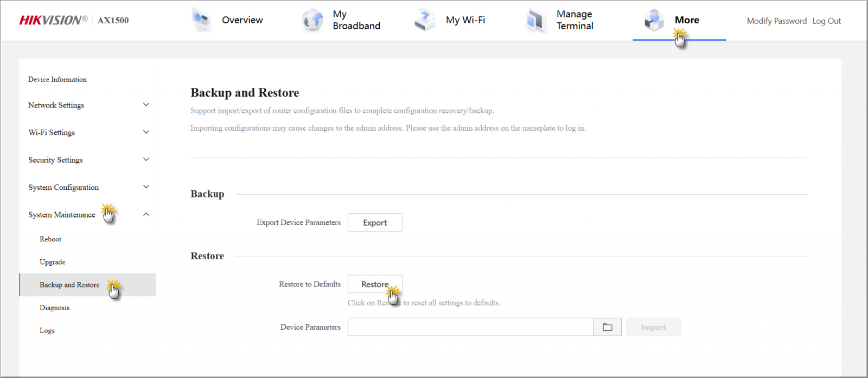Image resolution: width=868 pixels, height=378 pixels.
Task: Select Reboot from the sidebar
Action: tap(50, 239)
